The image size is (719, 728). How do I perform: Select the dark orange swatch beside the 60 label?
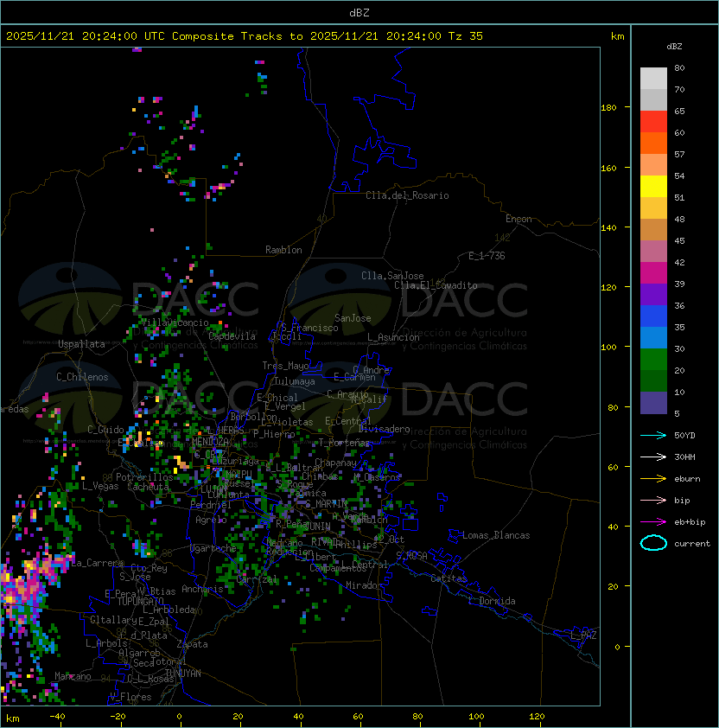[x=653, y=143]
